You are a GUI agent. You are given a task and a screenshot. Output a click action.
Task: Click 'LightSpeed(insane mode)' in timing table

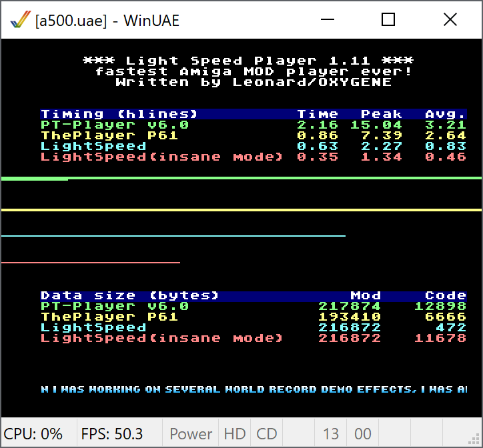tap(161, 157)
